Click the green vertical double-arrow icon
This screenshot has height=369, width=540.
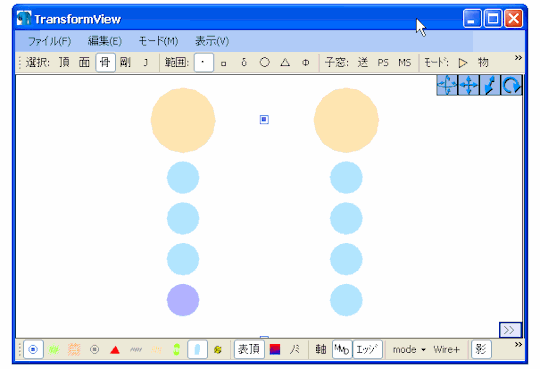(x=177, y=350)
